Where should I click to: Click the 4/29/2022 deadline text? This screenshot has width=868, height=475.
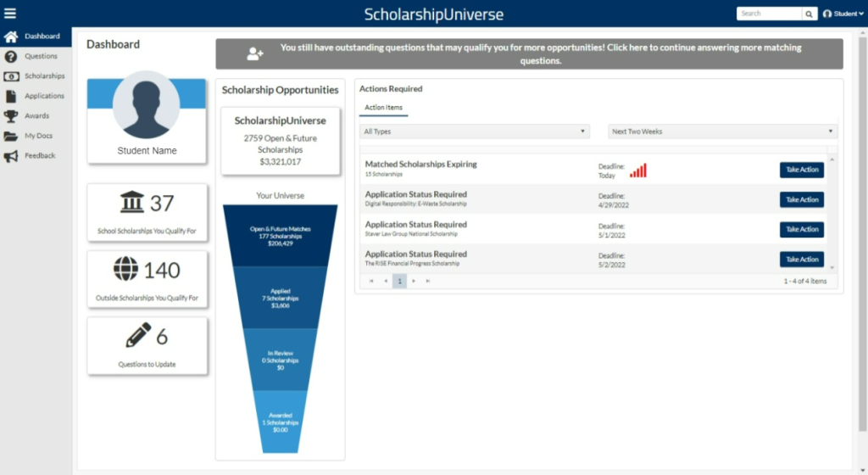614,205
